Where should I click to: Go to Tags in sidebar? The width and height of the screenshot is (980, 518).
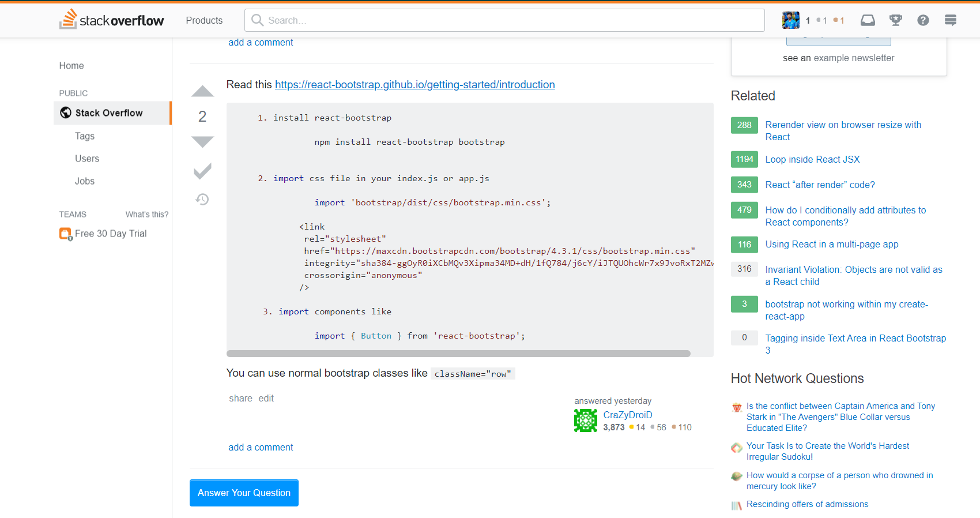pos(85,136)
